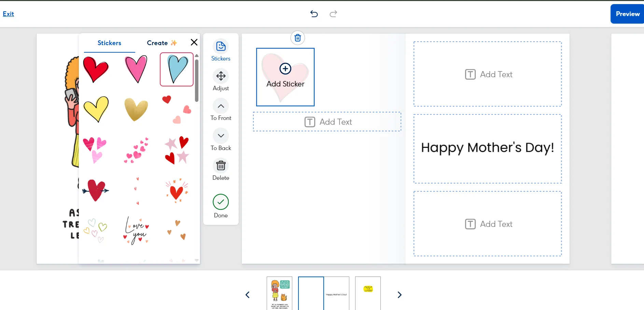644x310 pixels.
Task: Choose the sparkling red heart sticker
Action: point(177,190)
